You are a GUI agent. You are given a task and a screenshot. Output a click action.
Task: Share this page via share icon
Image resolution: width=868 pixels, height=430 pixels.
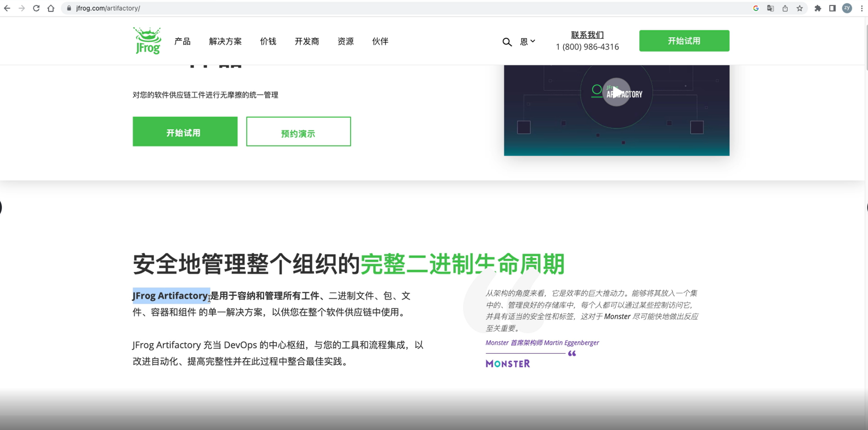785,8
